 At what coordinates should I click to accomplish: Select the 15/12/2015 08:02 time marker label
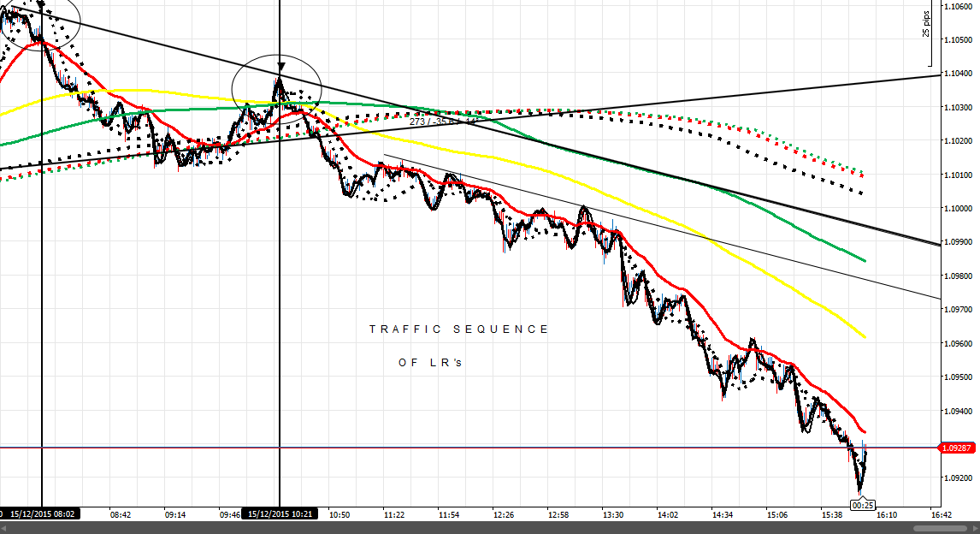pos(42,515)
